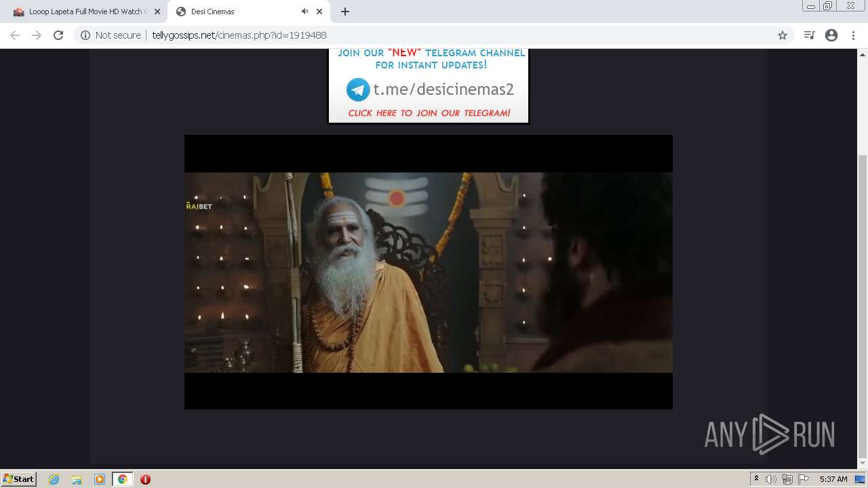Click the Show desktop icon beside the clock
The image size is (868, 488).
[x=860, y=479]
